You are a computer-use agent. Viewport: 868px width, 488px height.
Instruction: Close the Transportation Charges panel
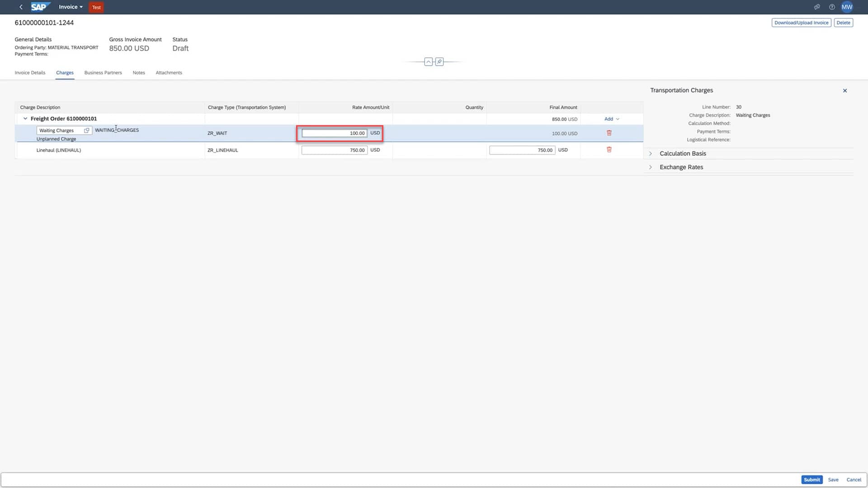click(x=844, y=91)
